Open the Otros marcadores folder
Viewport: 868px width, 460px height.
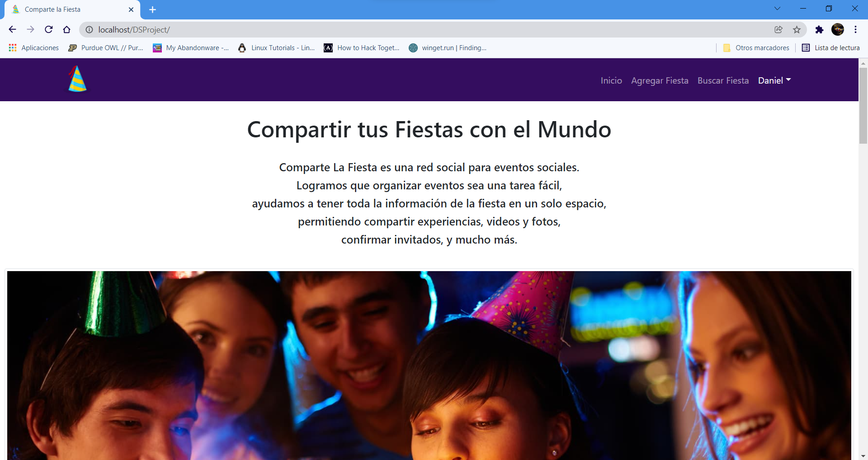tap(756, 48)
